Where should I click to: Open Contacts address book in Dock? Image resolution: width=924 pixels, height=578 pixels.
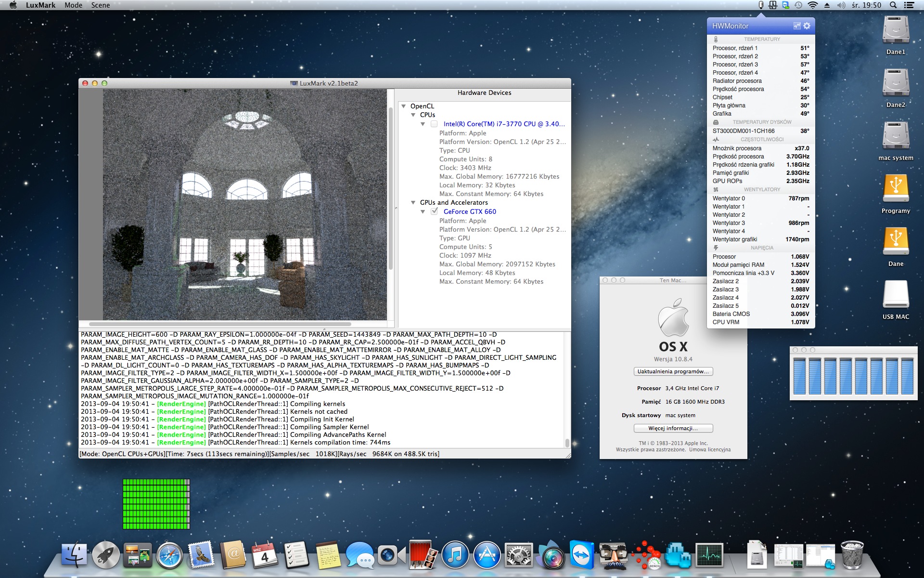click(x=233, y=555)
